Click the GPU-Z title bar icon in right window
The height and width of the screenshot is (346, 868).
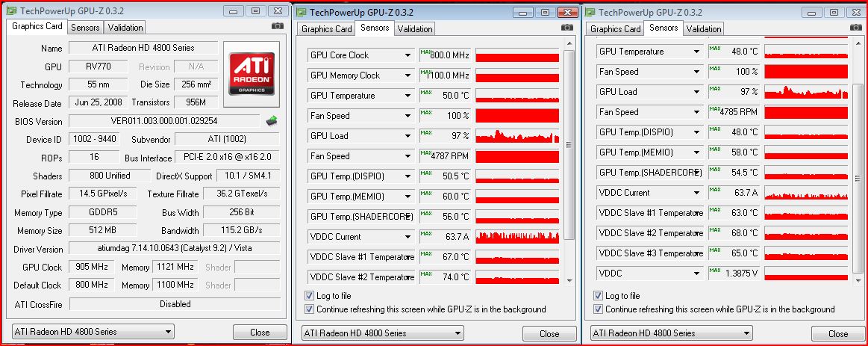[590, 12]
